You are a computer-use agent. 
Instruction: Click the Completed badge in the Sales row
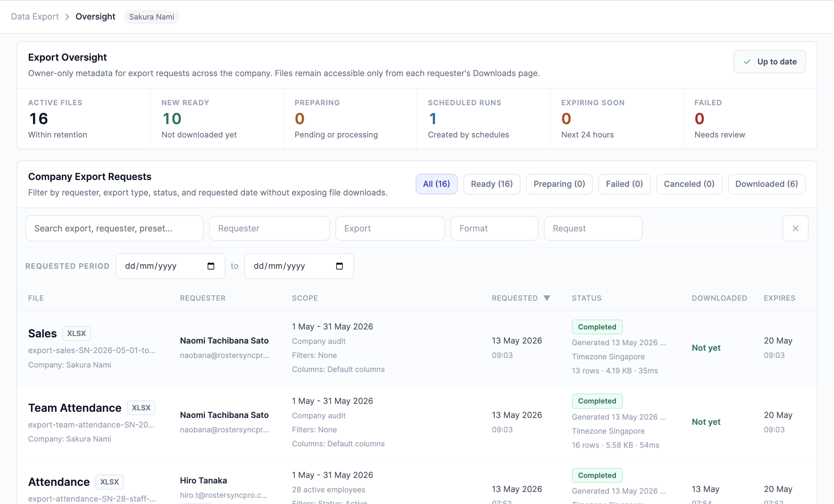pos(597,327)
